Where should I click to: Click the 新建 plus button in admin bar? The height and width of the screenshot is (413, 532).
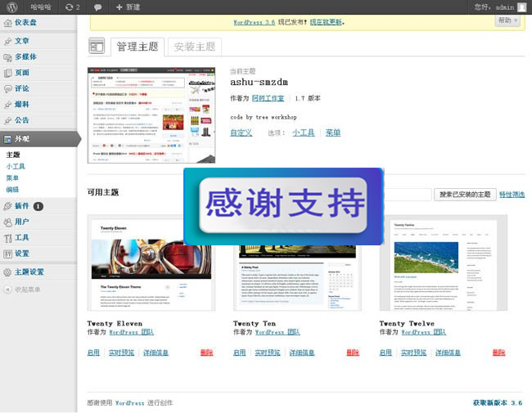[128, 7]
